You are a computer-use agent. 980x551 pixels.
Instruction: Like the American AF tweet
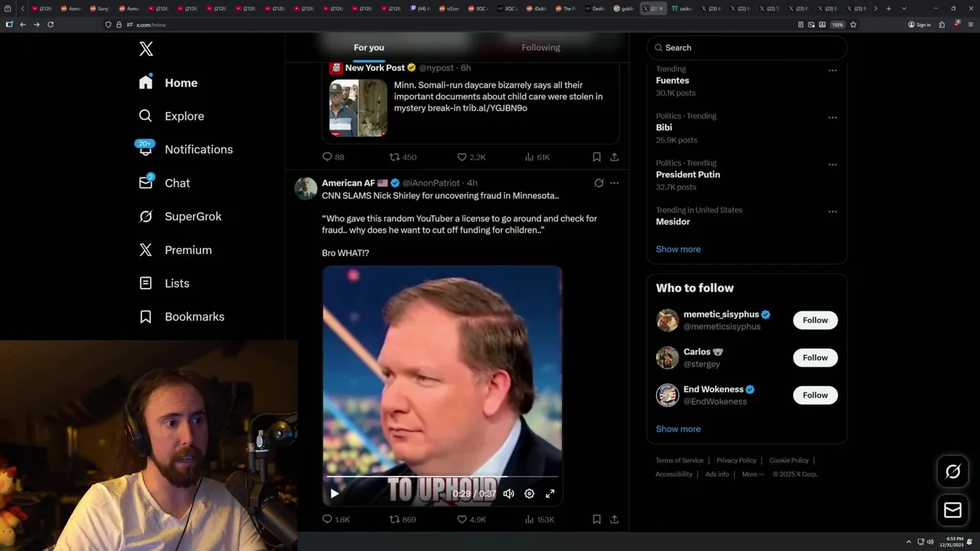coord(471,520)
